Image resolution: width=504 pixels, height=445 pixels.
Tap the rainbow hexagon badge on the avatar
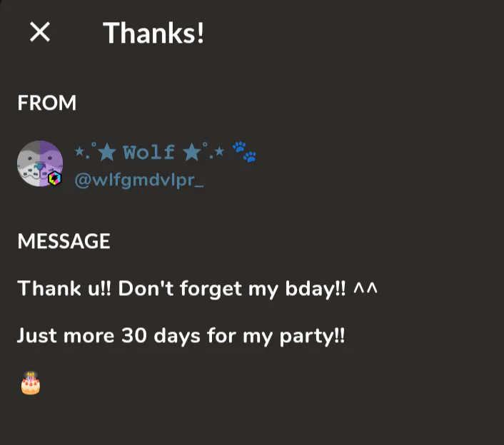click(55, 179)
